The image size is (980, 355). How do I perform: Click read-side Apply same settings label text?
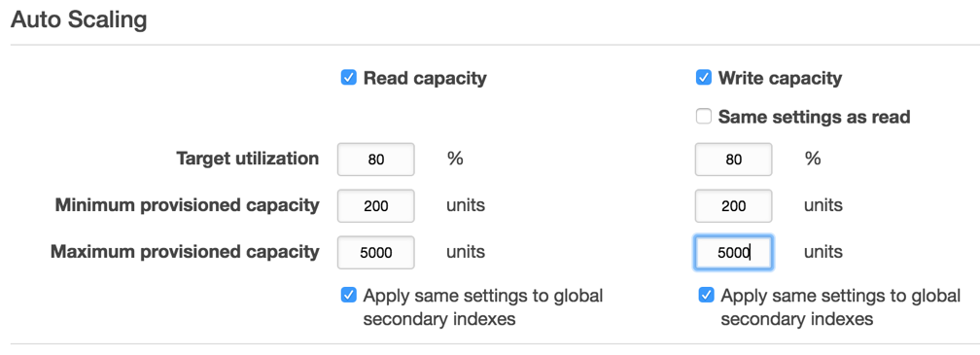click(x=483, y=307)
